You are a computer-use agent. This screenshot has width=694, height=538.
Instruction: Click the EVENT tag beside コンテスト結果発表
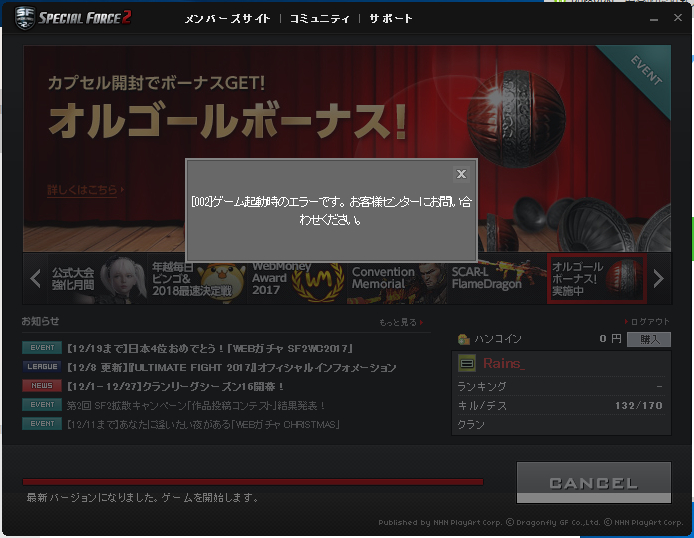(x=42, y=405)
